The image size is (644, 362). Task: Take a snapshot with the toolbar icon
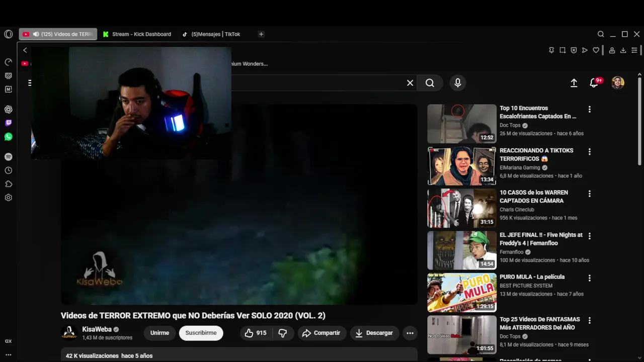pos(562,50)
